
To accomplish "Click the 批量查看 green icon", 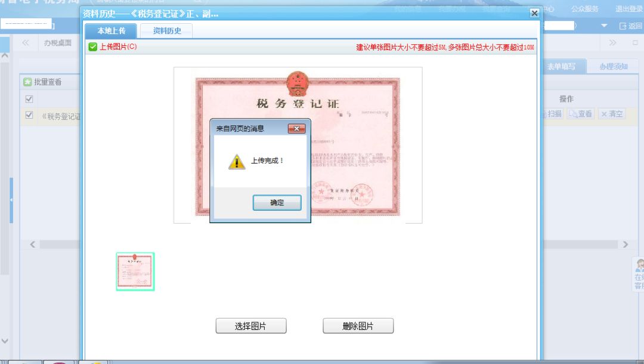I will click(x=27, y=82).
